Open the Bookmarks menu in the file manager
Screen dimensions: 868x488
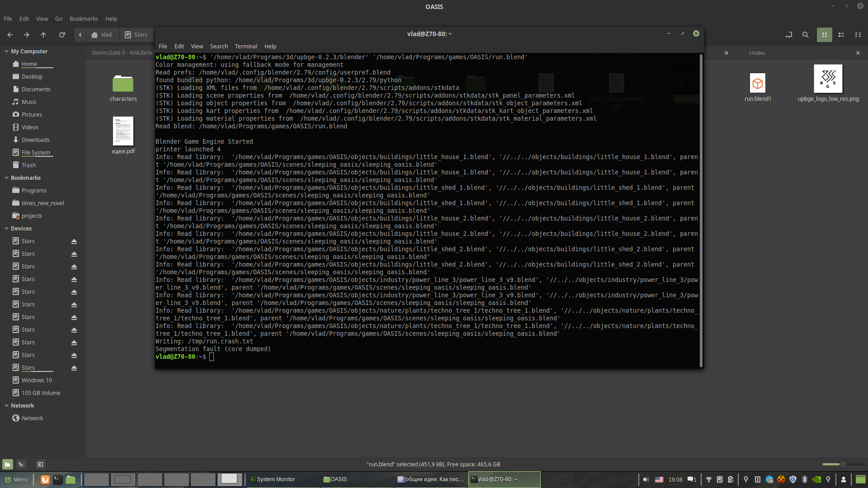coord(83,19)
